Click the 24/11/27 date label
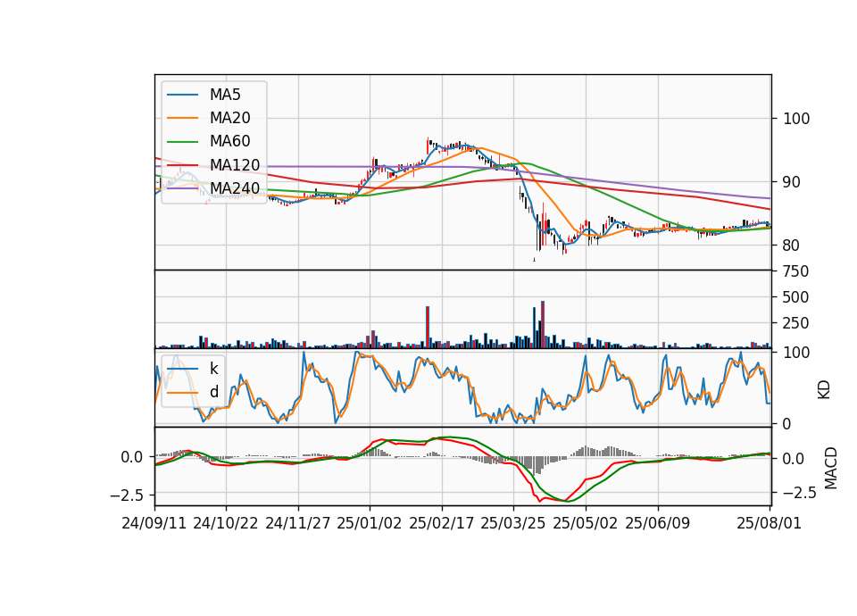Viewport: 857px width, 616px height. point(298,523)
